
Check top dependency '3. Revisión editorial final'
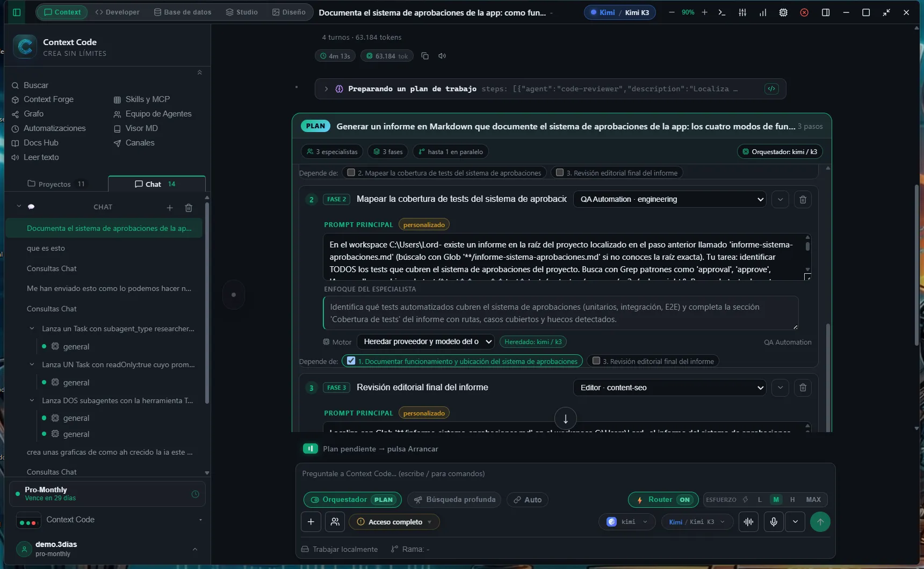tap(560, 173)
